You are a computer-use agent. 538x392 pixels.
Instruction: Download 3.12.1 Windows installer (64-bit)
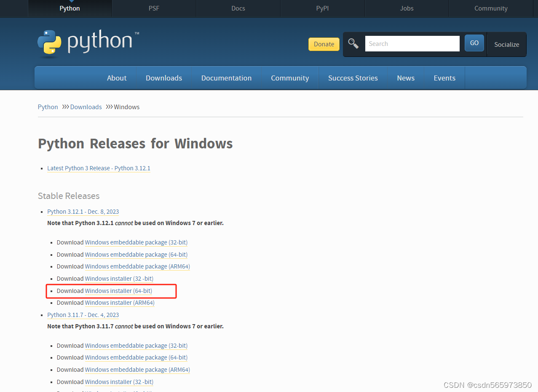[118, 291]
